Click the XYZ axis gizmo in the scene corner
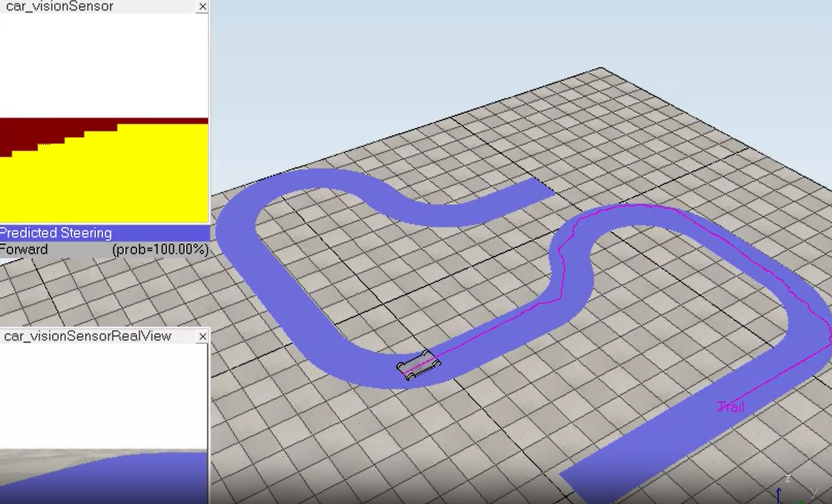 point(798,489)
